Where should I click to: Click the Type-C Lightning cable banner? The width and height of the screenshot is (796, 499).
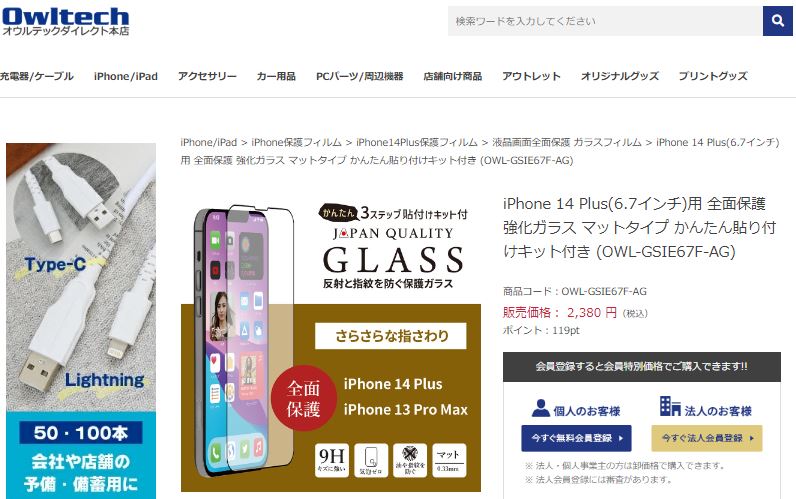click(81, 321)
